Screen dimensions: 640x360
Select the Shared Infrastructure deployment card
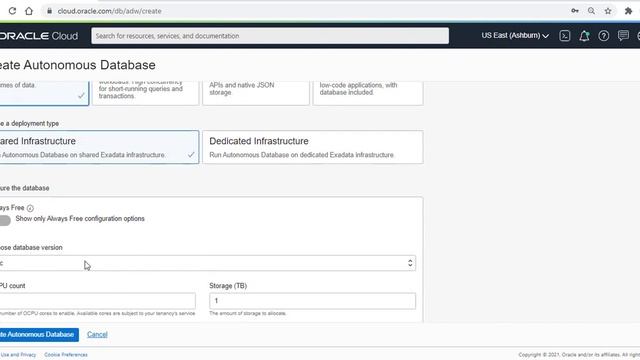point(99,147)
